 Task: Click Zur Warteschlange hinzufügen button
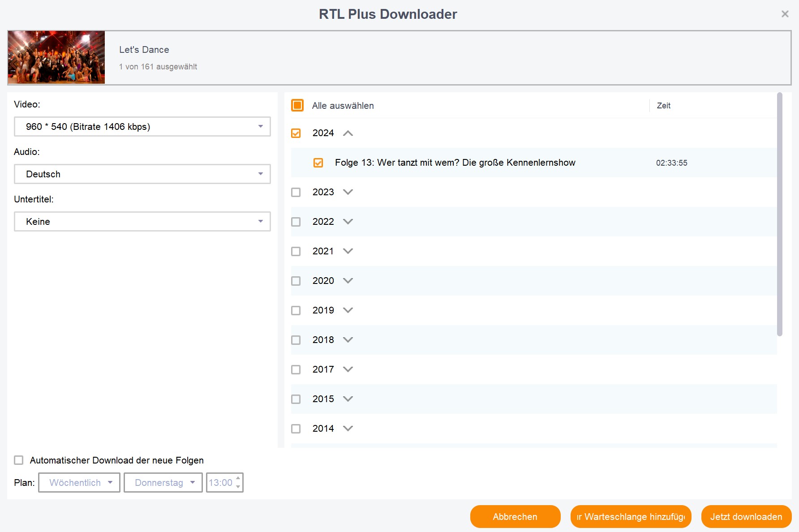pos(631,517)
